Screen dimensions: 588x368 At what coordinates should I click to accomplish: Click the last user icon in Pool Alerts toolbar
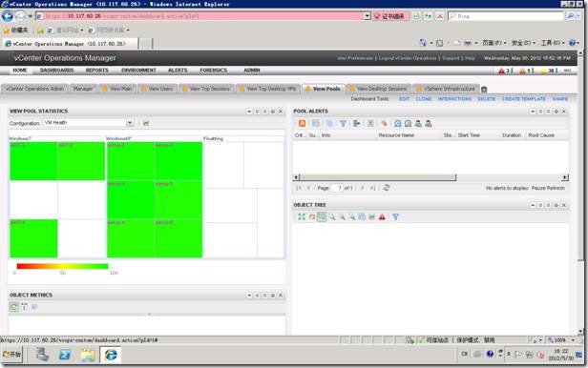[429, 123]
